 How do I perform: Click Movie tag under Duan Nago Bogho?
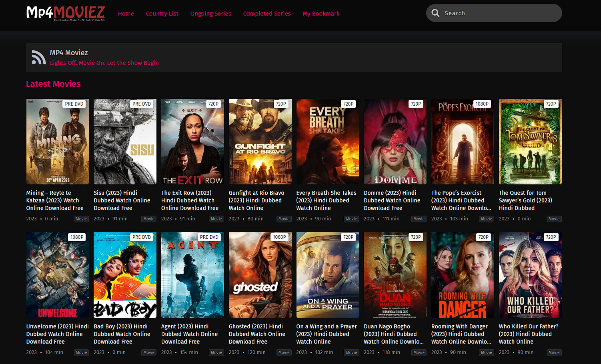pyautogui.click(x=419, y=352)
